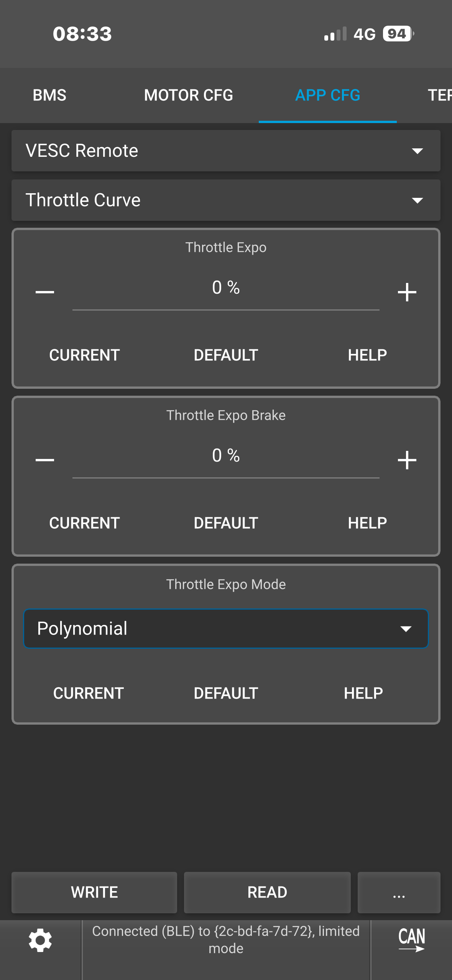The image size is (452, 980).
Task: Reset Throttle Expo Brake to DEFAULT
Action: tap(226, 523)
